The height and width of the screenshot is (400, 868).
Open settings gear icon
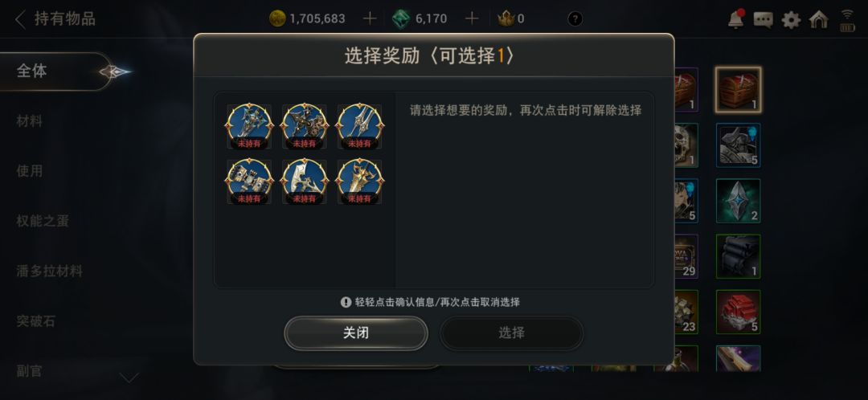[x=791, y=20]
